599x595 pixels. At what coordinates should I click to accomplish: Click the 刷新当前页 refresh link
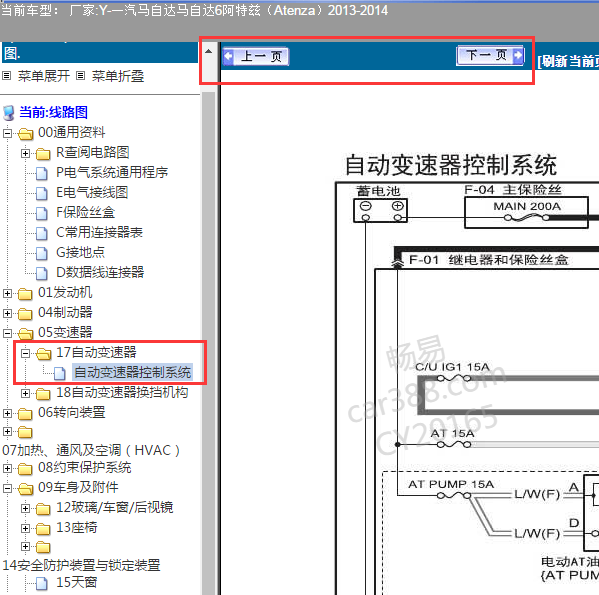pyautogui.click(x=568, y=61)
